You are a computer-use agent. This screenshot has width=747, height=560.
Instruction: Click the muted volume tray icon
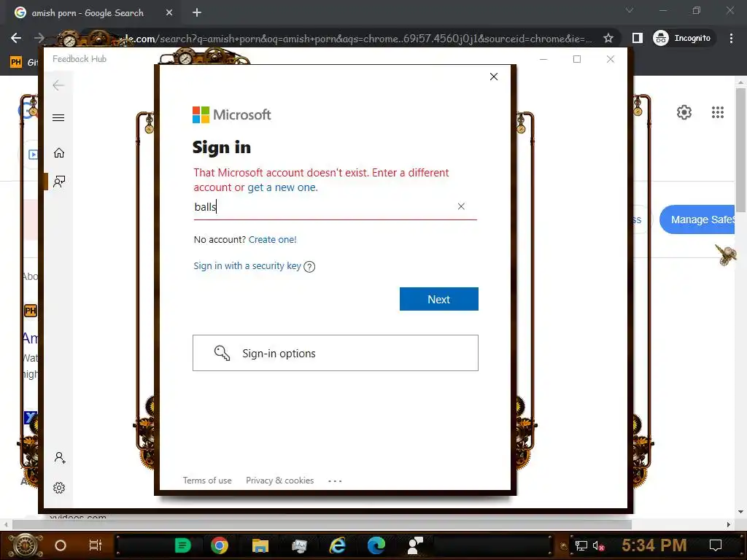tap(598, 545)
